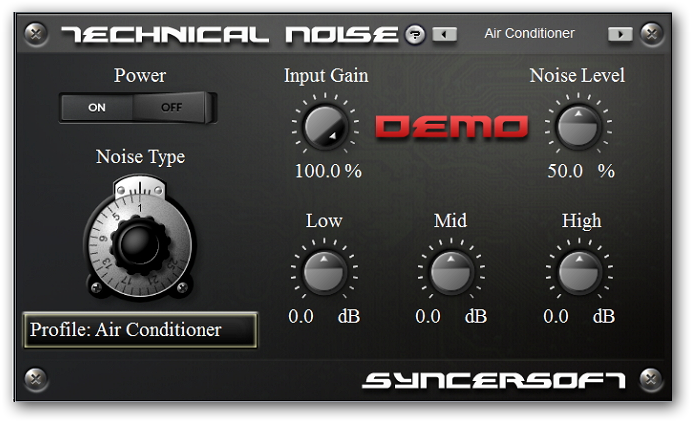Click the High EQ knob
692x422 pixels.
[579, 272]
